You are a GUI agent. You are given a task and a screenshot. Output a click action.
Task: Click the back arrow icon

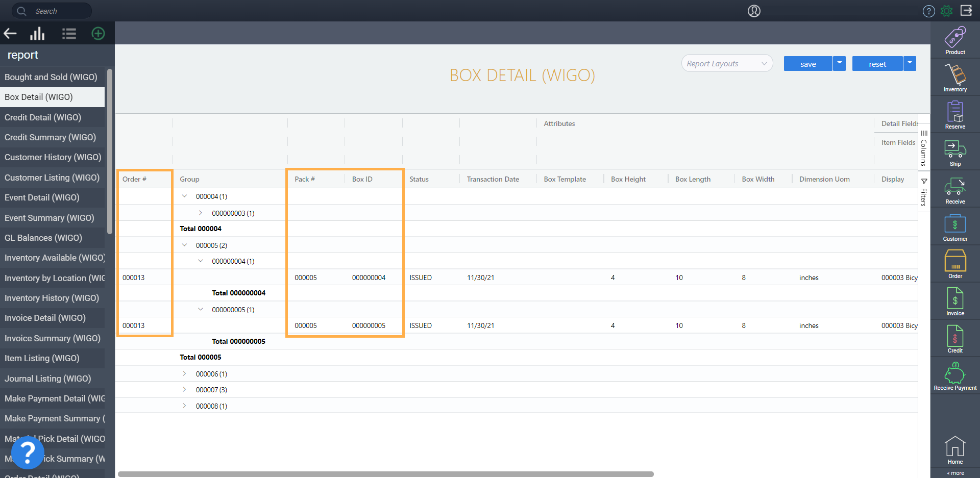pos(10,34)
